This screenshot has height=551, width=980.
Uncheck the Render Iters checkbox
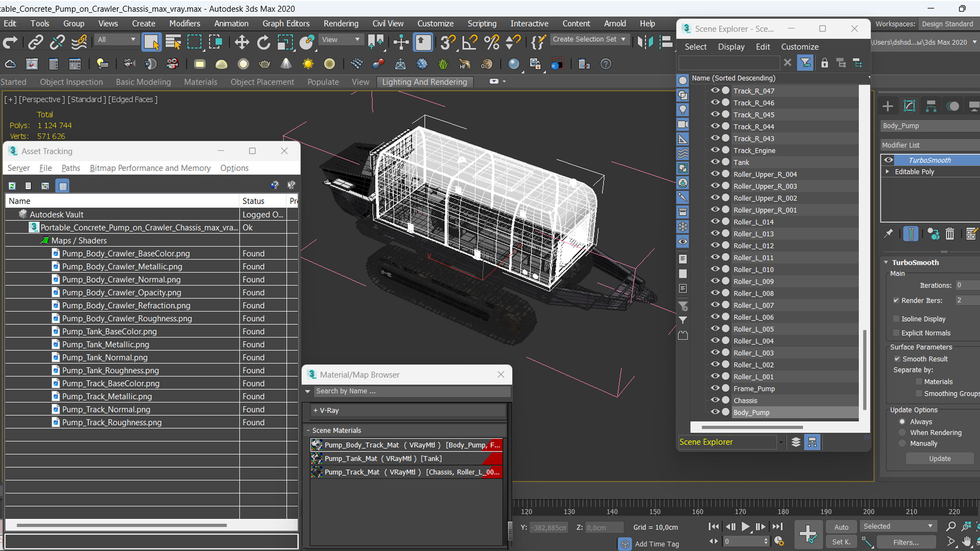click(896, 300)
